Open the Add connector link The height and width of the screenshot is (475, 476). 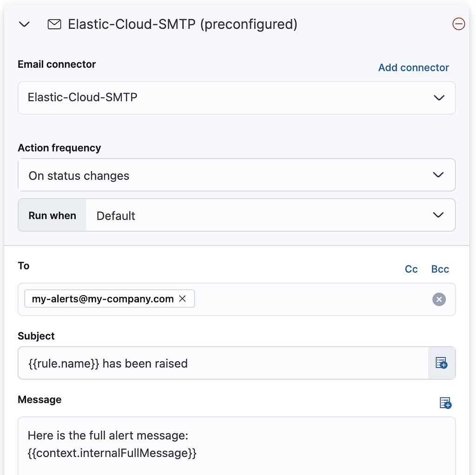point(413,67)
